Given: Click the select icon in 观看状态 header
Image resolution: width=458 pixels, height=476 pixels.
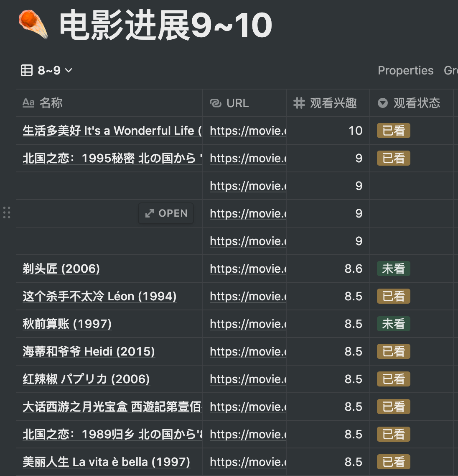Looking at the screenshot, I should point(383,103).
